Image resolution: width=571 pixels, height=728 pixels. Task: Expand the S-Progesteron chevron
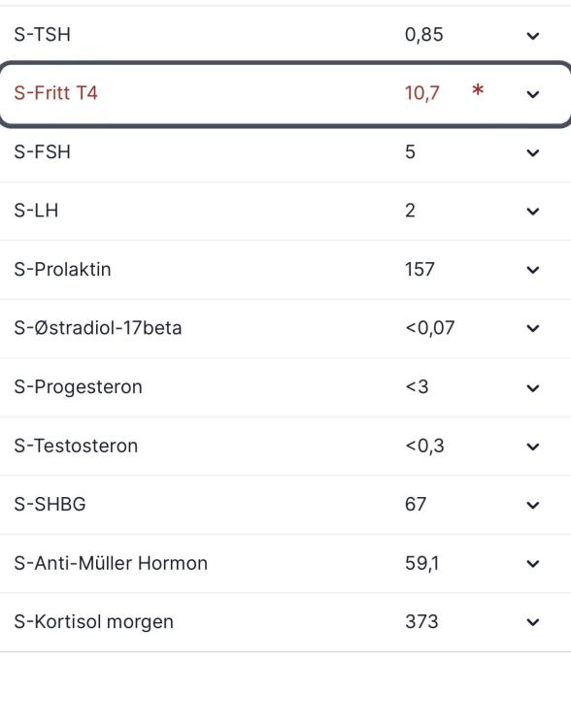click(x=533, y=387)
